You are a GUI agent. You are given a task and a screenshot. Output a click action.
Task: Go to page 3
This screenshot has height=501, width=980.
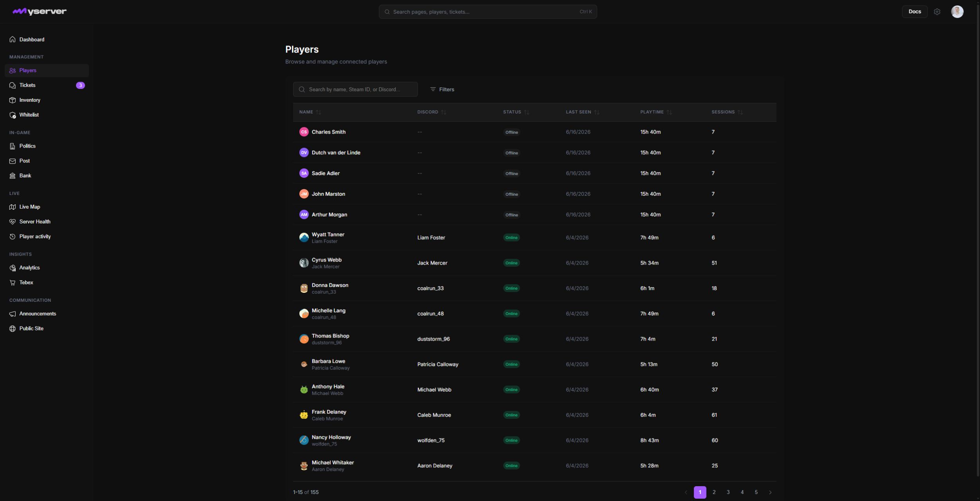point(728,492)
